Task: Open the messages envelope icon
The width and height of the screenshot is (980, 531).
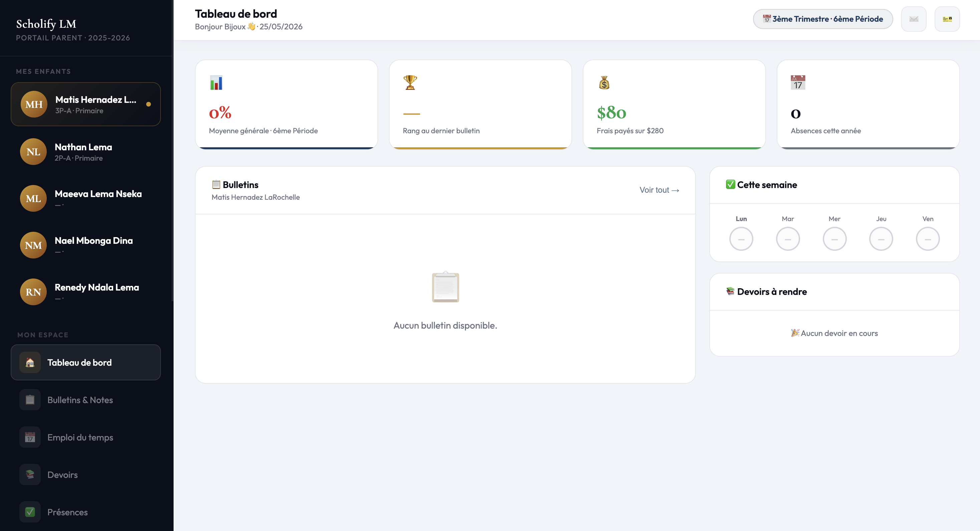Action: [x=914, y=19]
